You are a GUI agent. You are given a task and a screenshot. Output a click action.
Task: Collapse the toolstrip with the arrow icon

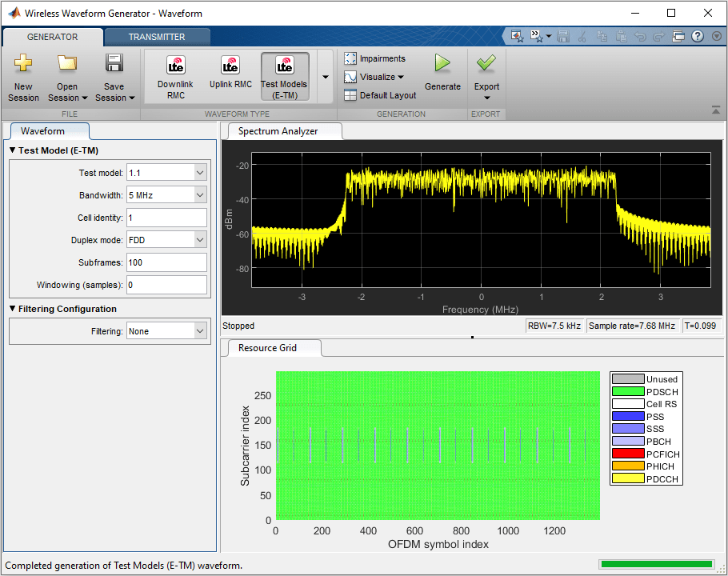pos(715,110)
